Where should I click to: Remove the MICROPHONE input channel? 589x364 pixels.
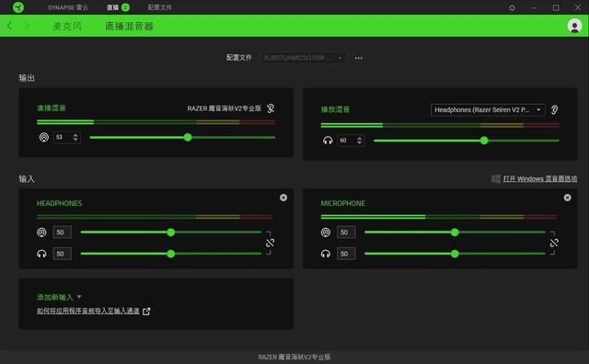tap(567, 198)
